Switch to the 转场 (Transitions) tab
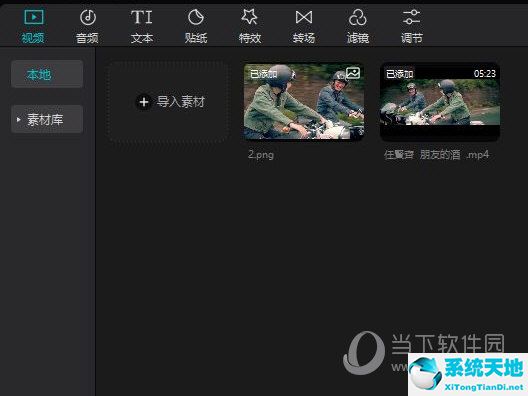This screenshot has height=396, width=528. pyautogui.click(x=304, y=26)
